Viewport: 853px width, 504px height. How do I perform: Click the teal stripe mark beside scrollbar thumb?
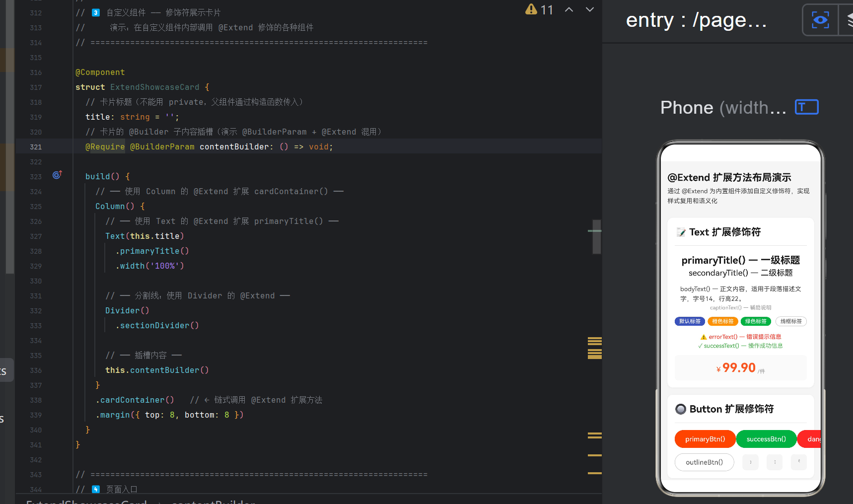pyautogui.click(x=594, y=231)
